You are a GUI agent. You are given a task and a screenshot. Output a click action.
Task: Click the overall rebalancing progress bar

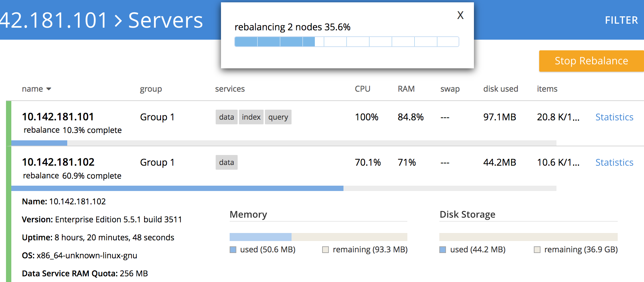click(346, 42)
